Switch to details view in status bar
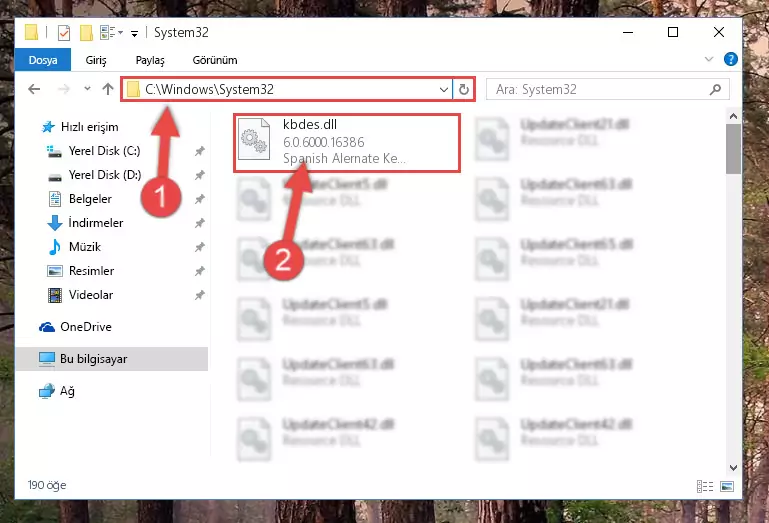Image resolution: width=769 pixels, height=523 pixels. [x=705, y=486]
